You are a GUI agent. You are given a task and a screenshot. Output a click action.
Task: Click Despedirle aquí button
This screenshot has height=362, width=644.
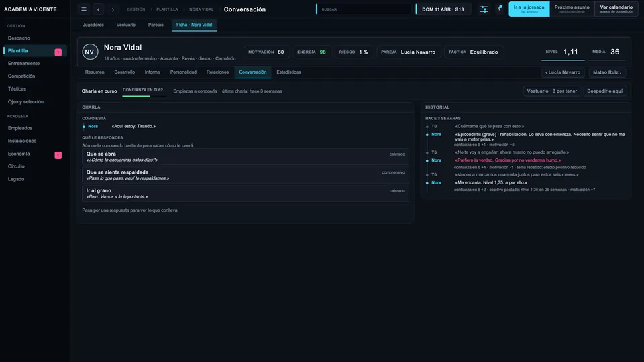(604, 91)
